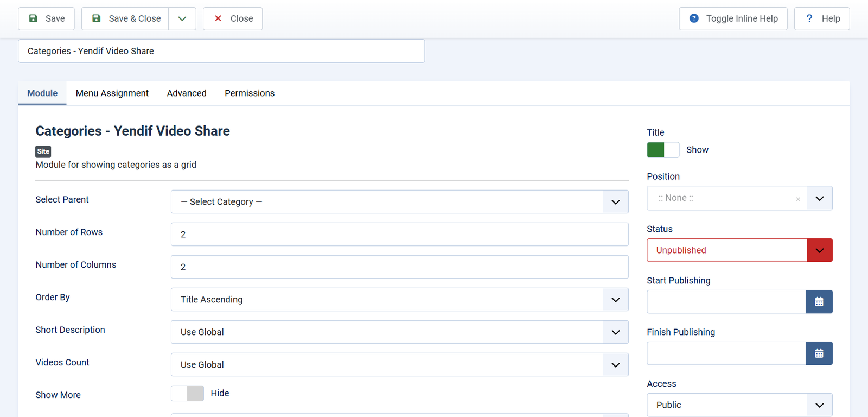Toggle the Title Show switch

point(663,150)
